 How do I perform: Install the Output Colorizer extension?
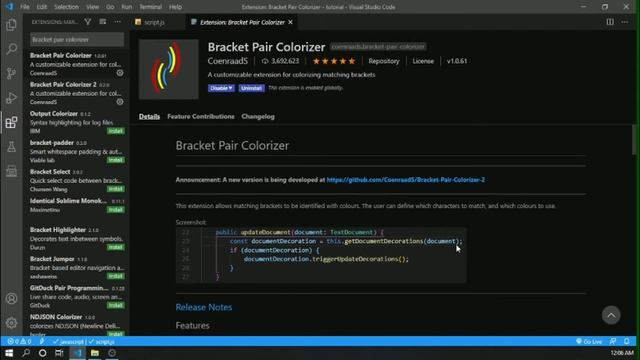tap(116, 131)
